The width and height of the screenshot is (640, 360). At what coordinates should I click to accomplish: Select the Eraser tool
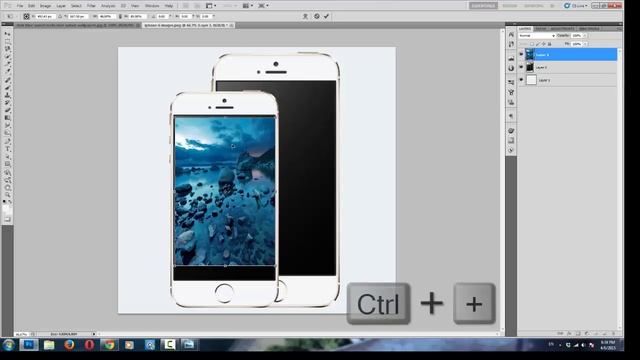(x=7, y=110)
